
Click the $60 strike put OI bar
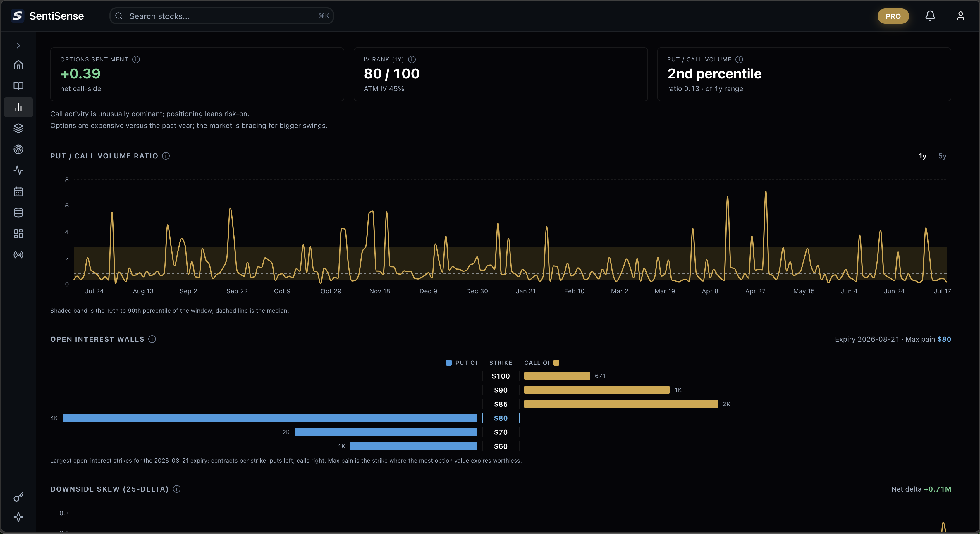coord(414,446)
